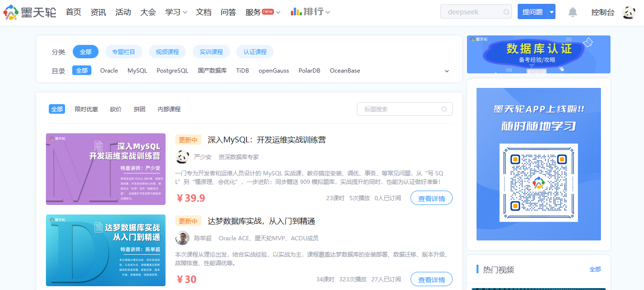Filter by 实训课程
Viewport: 644px width, 290px height.
click(211, 52)
